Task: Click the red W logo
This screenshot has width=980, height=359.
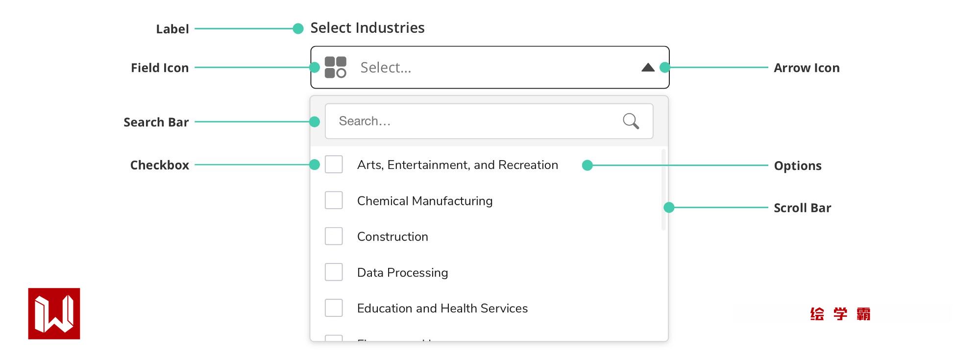Action: click(54, 313)
